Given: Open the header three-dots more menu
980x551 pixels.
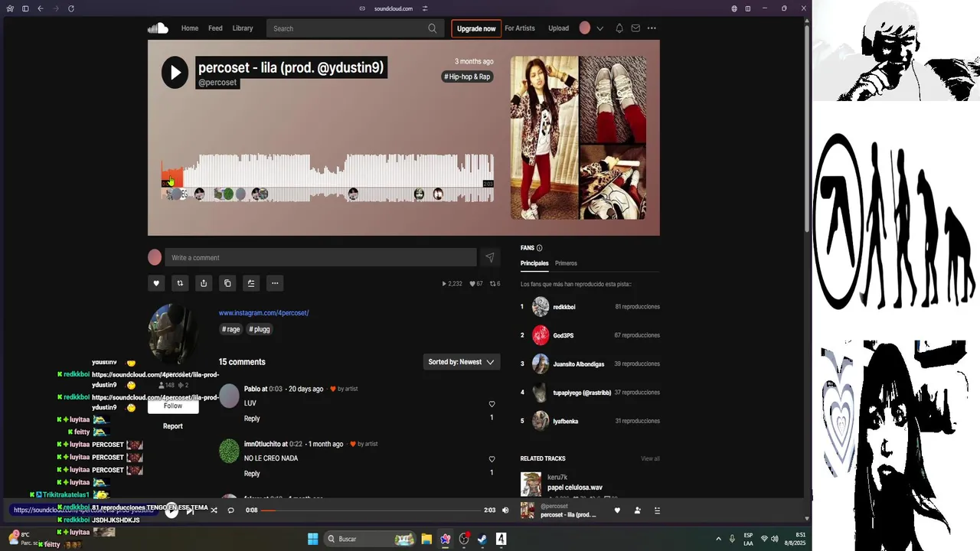Looking at the screenshot, I should click(652, 28).
